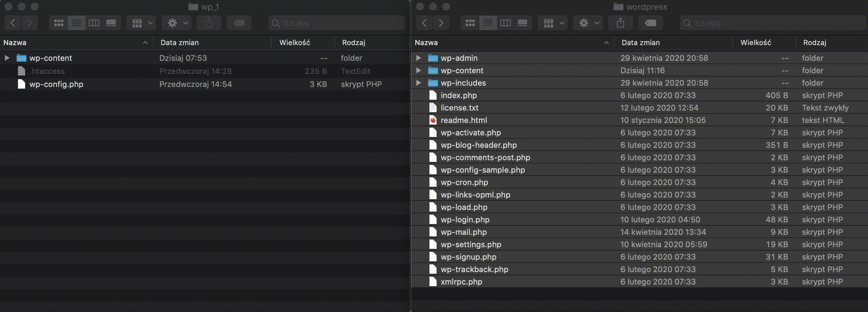Select xmlrpc.php file

[x=639, y=282]
